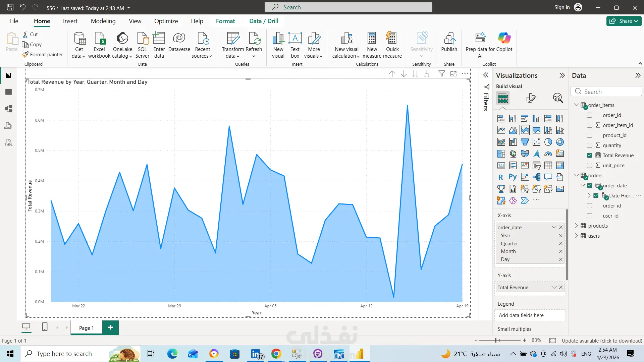Drill up in the chart visual

(x=392, y=74)
